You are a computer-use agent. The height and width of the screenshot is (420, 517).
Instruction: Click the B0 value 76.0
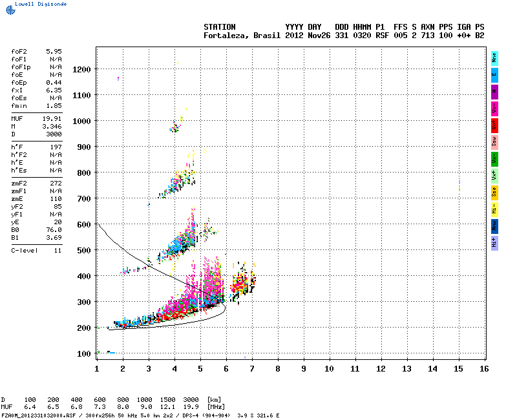54,230
